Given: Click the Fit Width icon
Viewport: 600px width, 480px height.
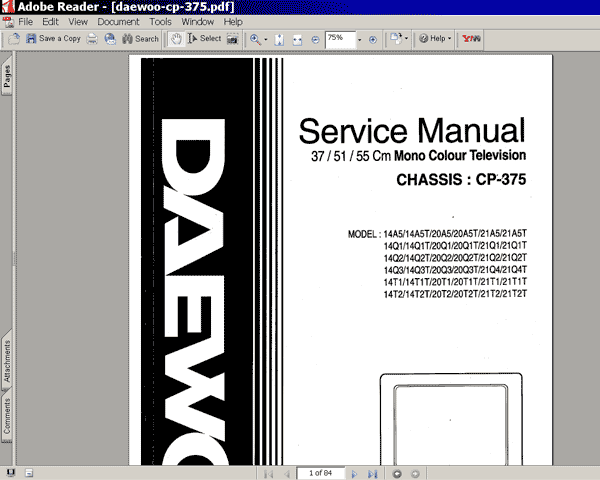Looking at the screenshot, I should pos(297,39).
